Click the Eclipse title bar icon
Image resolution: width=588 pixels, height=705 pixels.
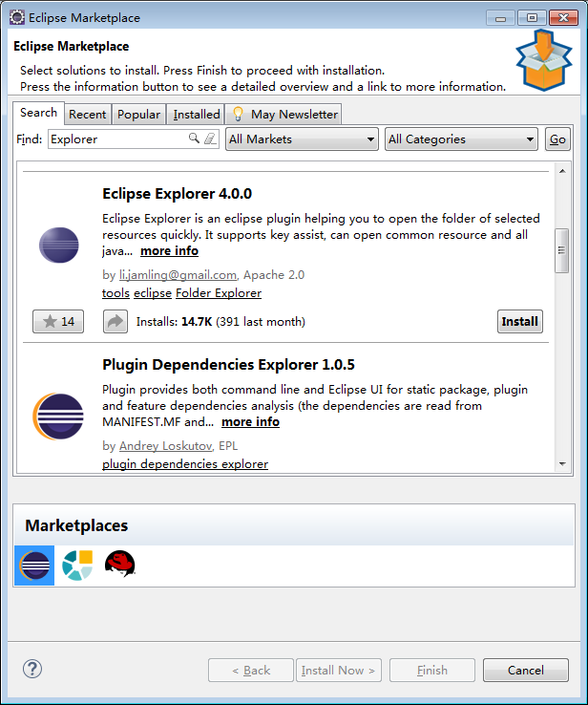(x=17, y=17)
